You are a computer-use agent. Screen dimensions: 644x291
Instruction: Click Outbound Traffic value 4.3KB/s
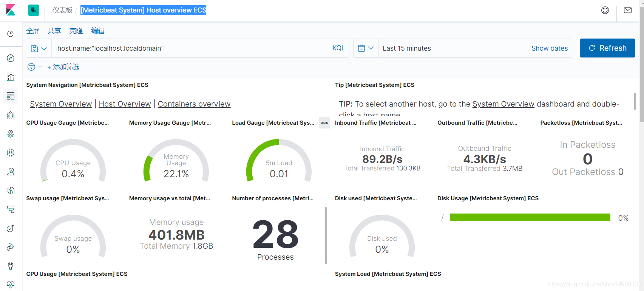(485, 159)
